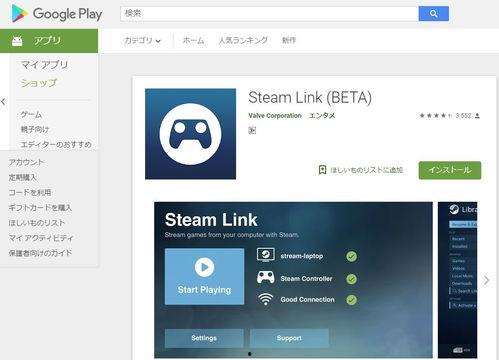Screen dimensions: 499x360
Task: Open 親子向け category link
Action: click(35, 129)
